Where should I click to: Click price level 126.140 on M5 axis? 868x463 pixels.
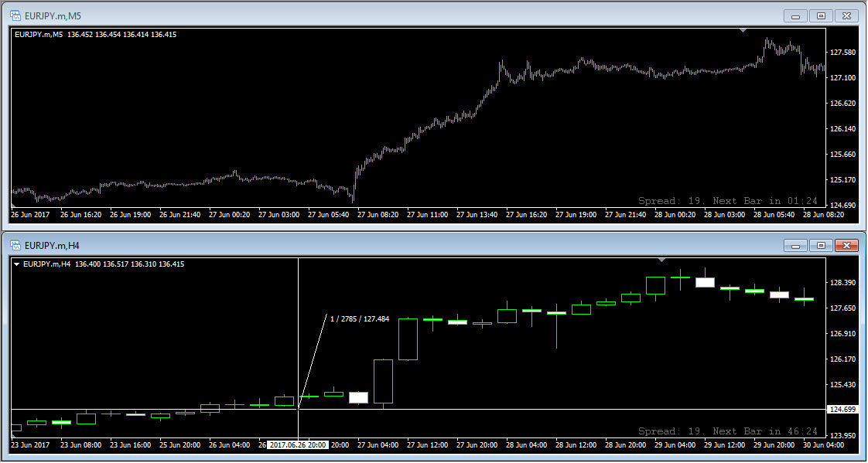pyautogui.click(x=842, y=129)
